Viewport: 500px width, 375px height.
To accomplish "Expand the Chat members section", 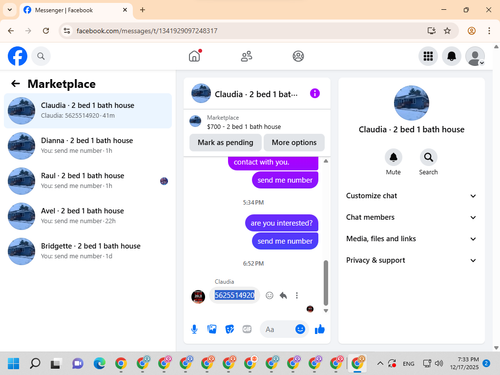I will [411, 217].
